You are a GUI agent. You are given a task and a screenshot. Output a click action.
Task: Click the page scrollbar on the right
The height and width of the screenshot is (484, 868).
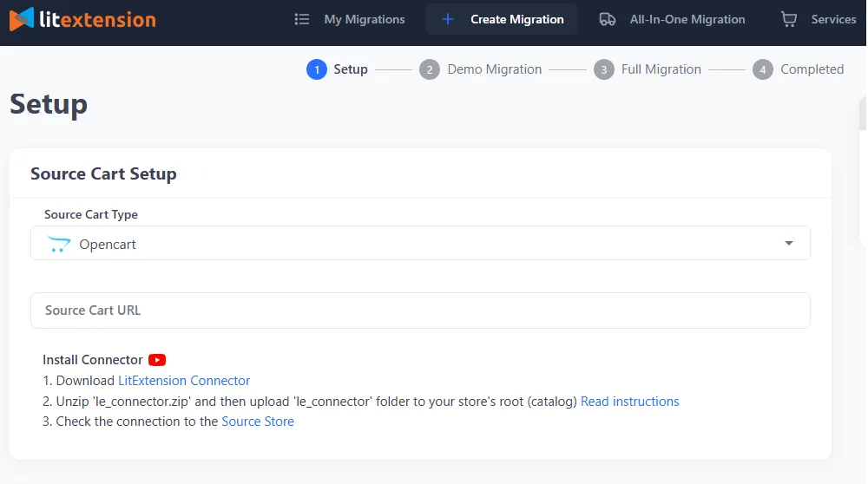pos(863,114)
